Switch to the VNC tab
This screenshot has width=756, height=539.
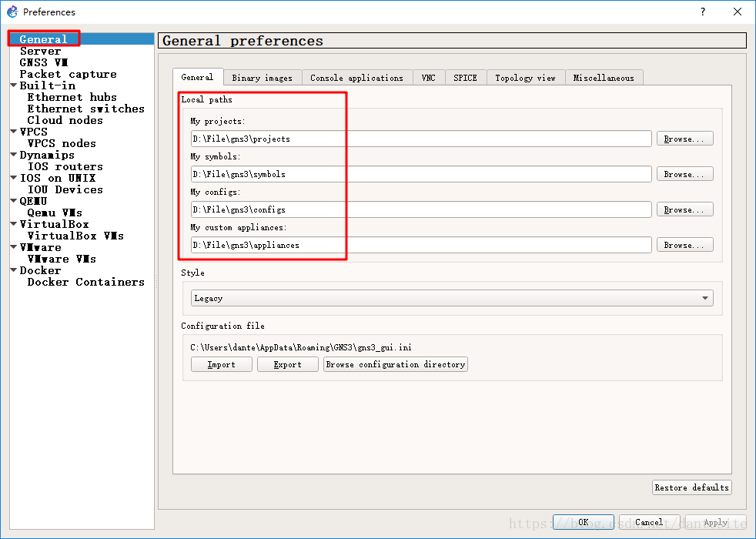(x=429, y=78)
